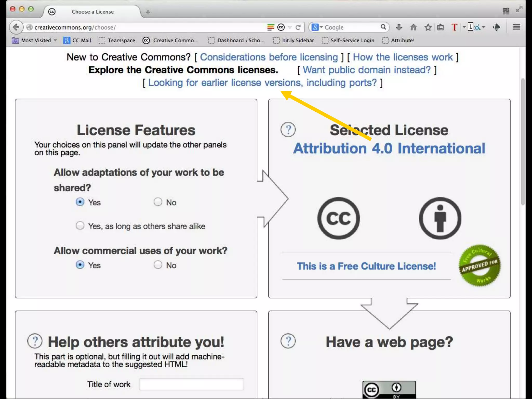Open the bookmarks list icon

click(440, 27)
